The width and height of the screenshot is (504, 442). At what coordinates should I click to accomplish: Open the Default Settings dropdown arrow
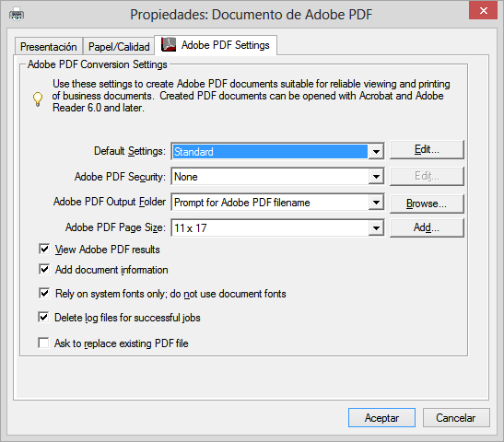pyautogui.click(x=376, y=151)
